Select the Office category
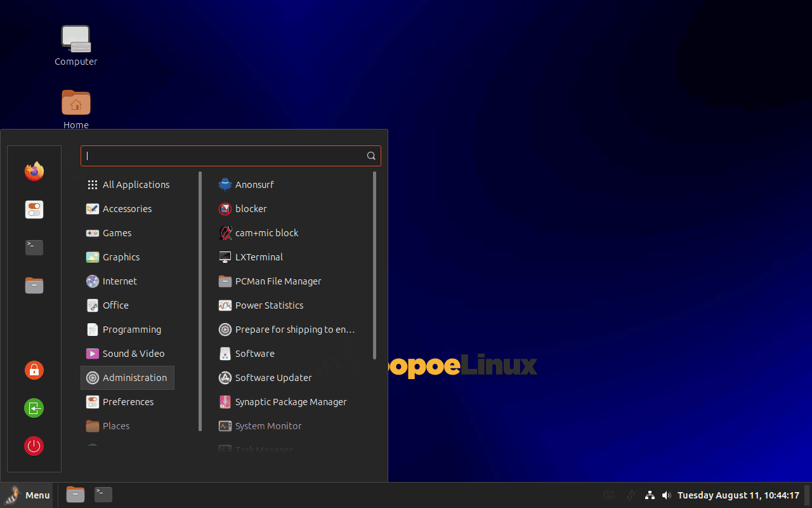 (x=128, y=305)
